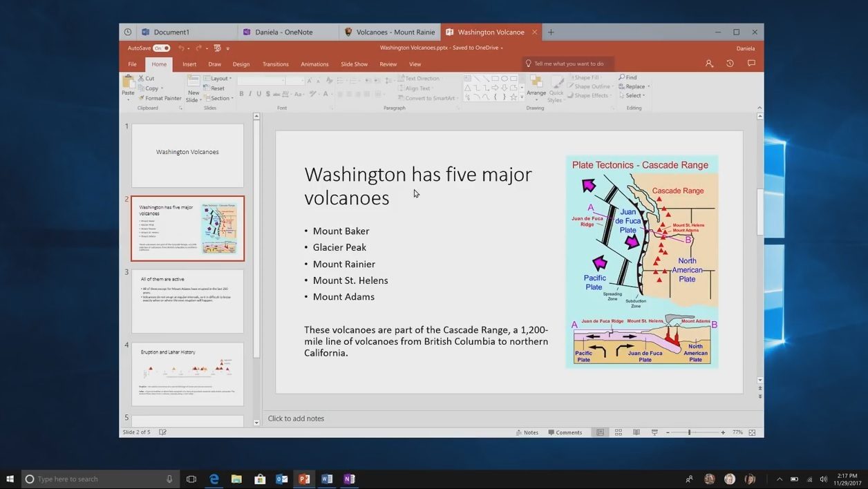Open Text Direction dropdown

coord(419,78)
